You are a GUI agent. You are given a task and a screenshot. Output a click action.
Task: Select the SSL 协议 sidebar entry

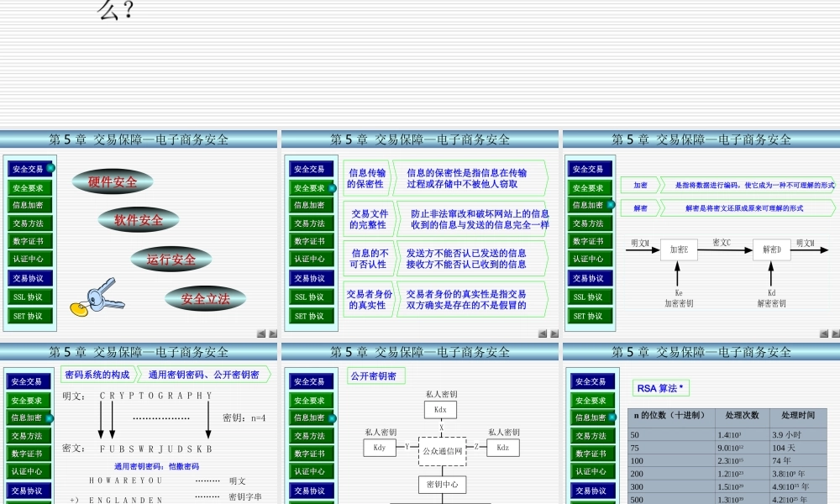pos(29,297)
